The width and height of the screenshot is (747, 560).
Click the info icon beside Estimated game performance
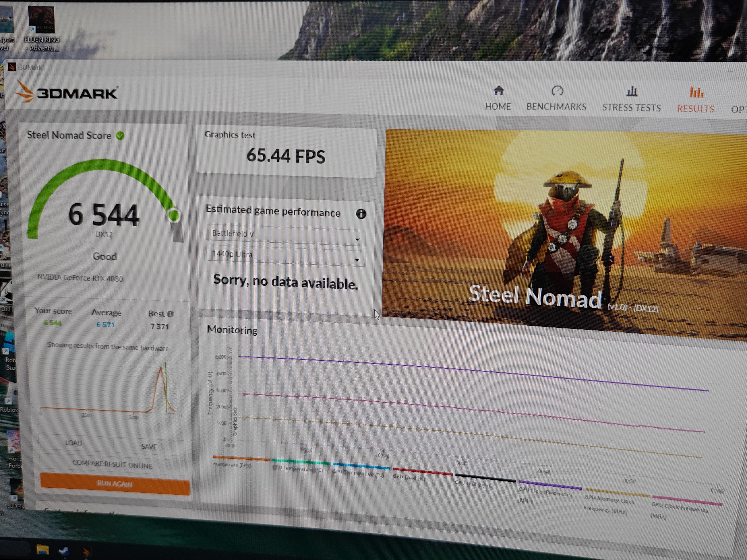pos(361,214)
